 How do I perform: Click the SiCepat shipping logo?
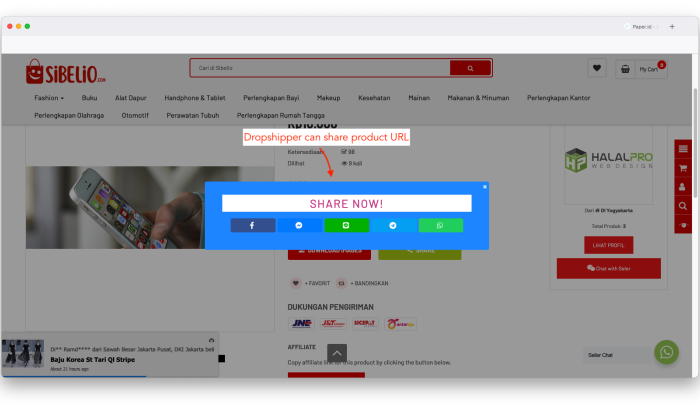pos(365,323)
